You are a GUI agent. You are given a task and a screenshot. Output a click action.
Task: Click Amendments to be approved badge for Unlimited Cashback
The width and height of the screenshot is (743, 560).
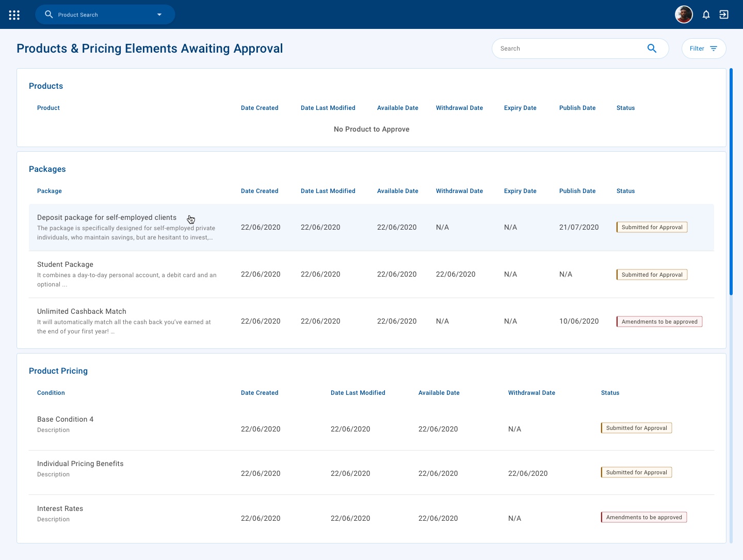point(659,322)
